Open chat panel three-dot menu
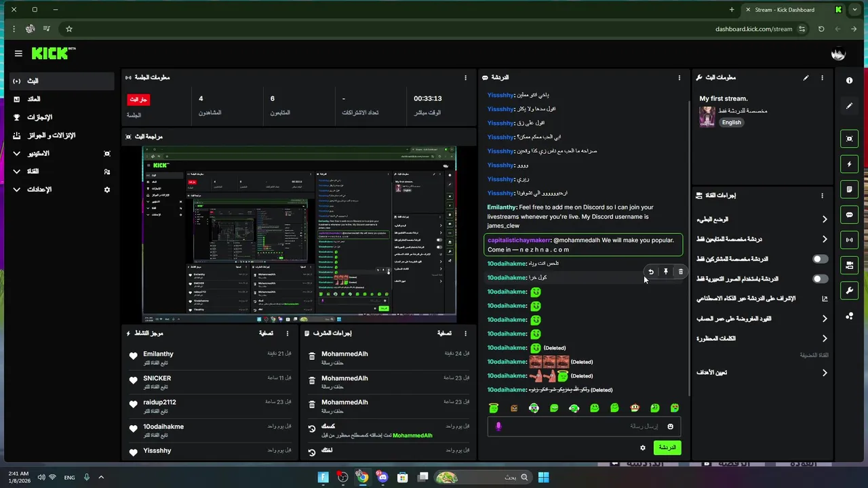Viewport: 868px width, 488px height. point(679,78)
